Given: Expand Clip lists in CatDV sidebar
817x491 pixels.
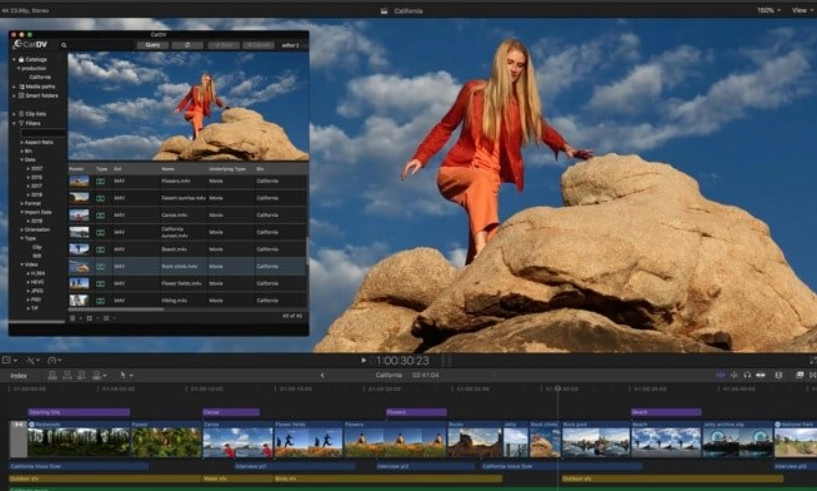Looking at the screenshot, I should click(x=14, y=114).
